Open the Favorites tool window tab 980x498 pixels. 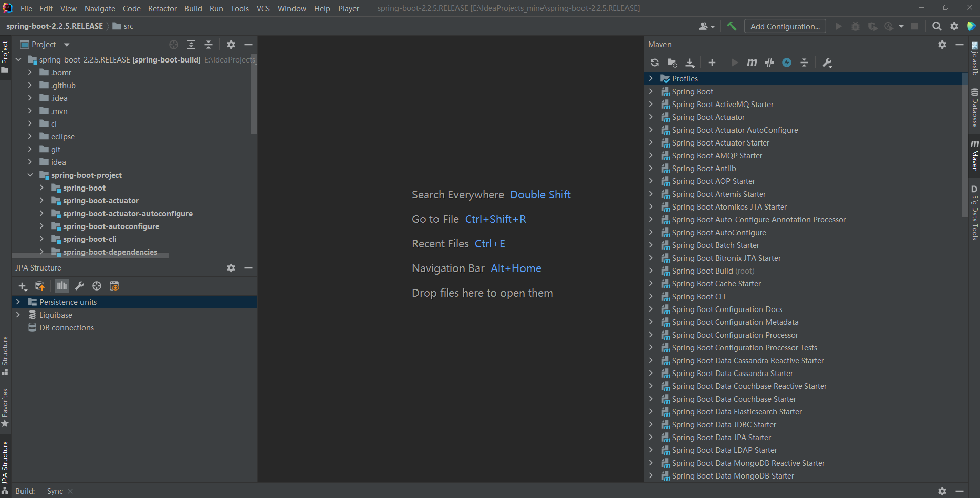pyautogui.click(x=5, y=408)
